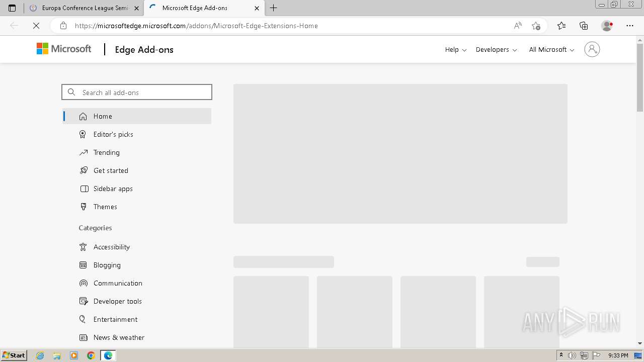Open the tab actions menu icon
Viewport: 644px width, 362px height.
(x=12, y=8)
